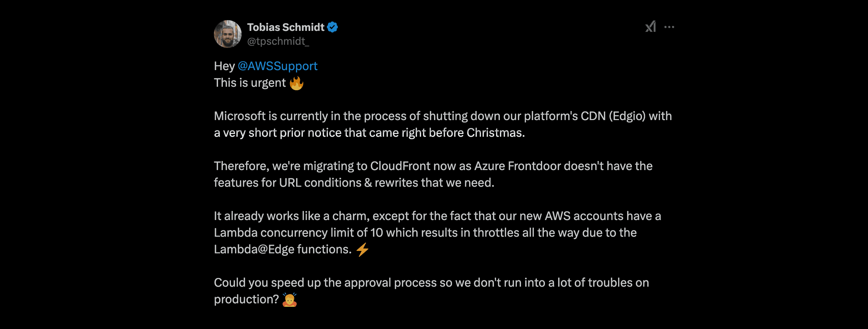Click the word 'Hey' in the tweet
The image size is (868, 329).
point(224,66)
